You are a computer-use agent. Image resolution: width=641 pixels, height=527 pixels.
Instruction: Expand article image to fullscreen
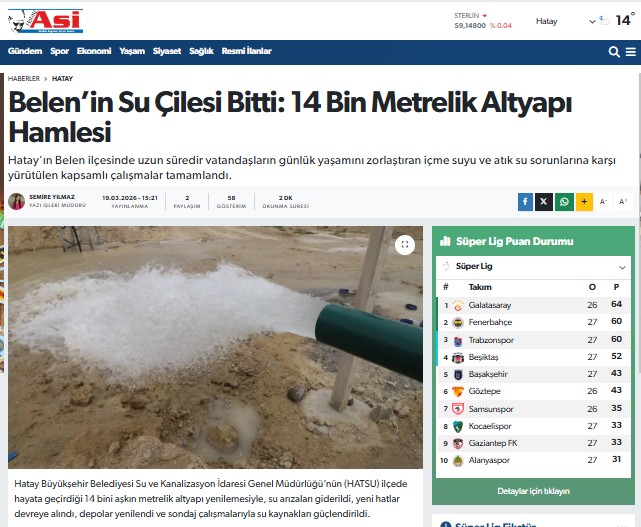[405, 245]
